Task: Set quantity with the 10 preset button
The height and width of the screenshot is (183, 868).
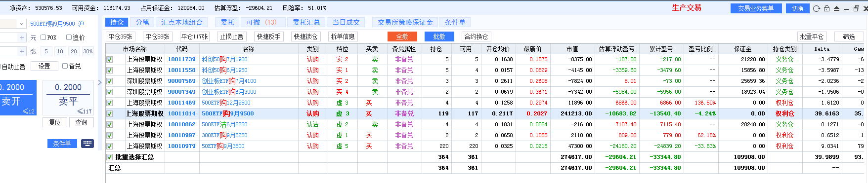Action: [60, 51]
